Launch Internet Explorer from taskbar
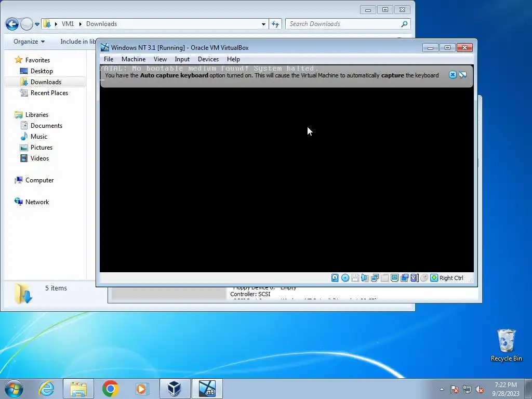This screenshot has height=399, width=532. coord(46,389)
